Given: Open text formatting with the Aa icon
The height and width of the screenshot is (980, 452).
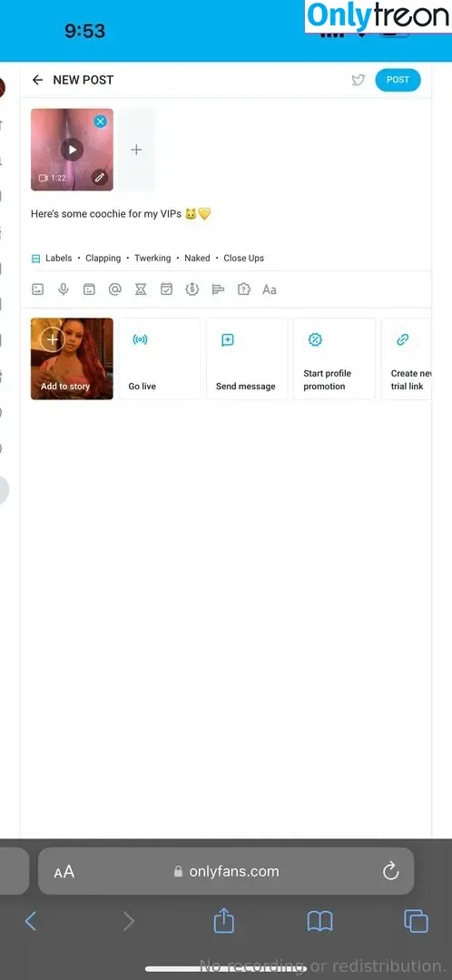Looking at the screenshot, I should pos(270,289).
